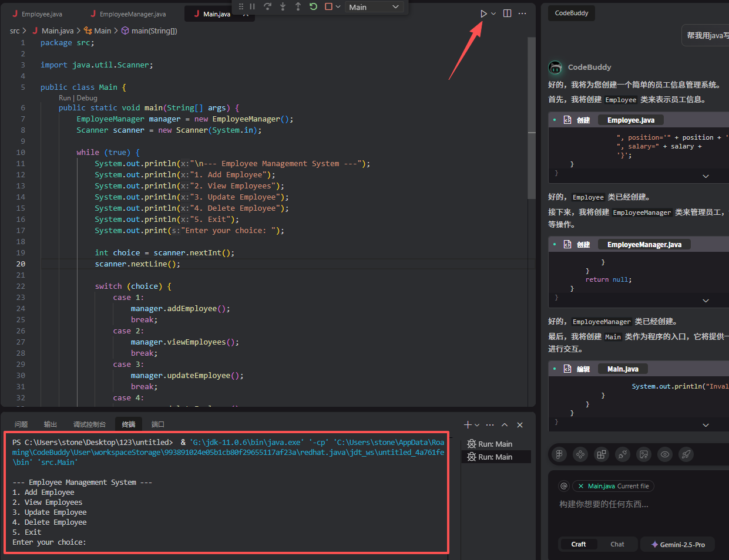
Task: Remove the Main.java current file context chip
Action: tap(581, 486)
